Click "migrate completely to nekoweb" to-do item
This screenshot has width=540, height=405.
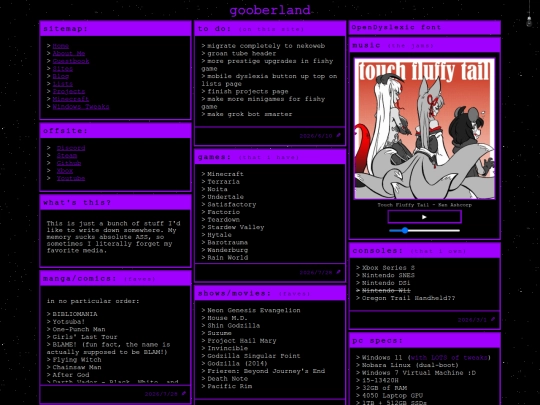(x=266, y=46)
